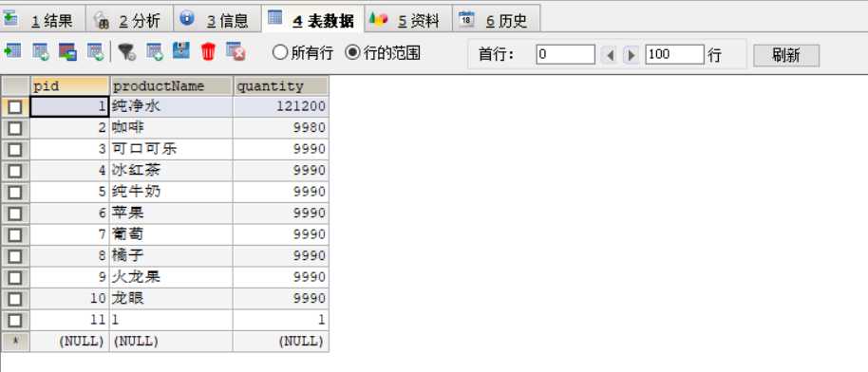The image size is (868, 372).
Task: Check the row checkbox for 火龙果
Action: point(15,277)
